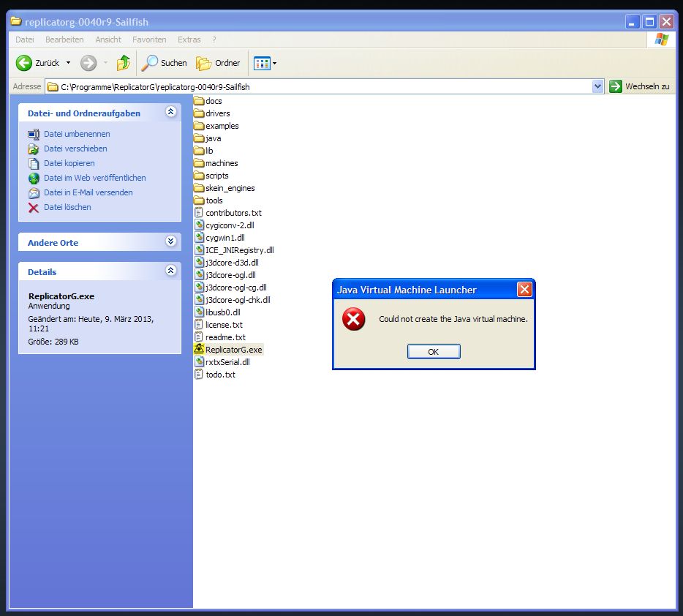Toggle the Ordner folders pane
Image resolution: width=683 pixels, height=616 pixels.
(218, 63)
